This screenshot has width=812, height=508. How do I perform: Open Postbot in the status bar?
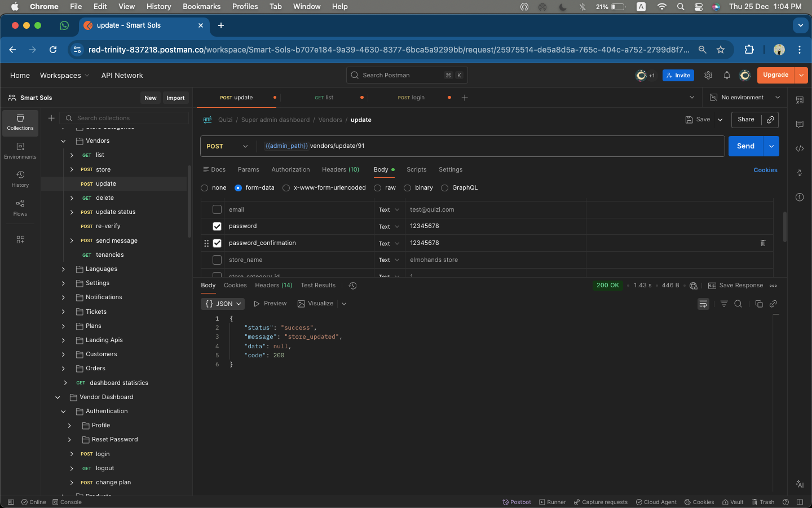517,502
